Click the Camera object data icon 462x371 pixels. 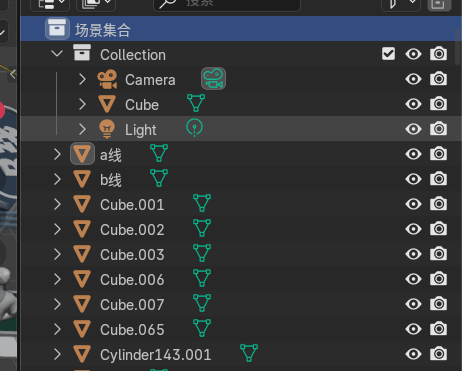tap(213, 79)
